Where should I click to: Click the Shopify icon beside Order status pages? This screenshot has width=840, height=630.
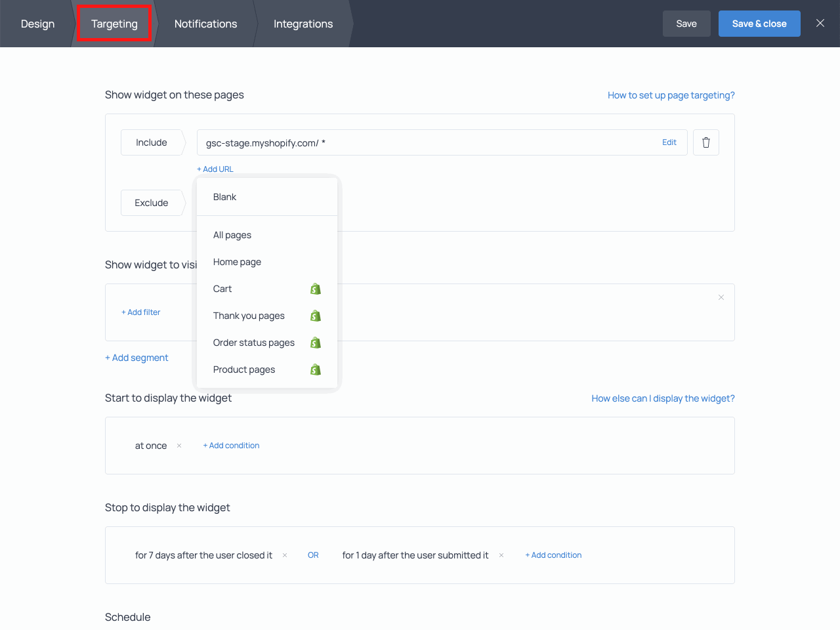[x=316, y=342]
